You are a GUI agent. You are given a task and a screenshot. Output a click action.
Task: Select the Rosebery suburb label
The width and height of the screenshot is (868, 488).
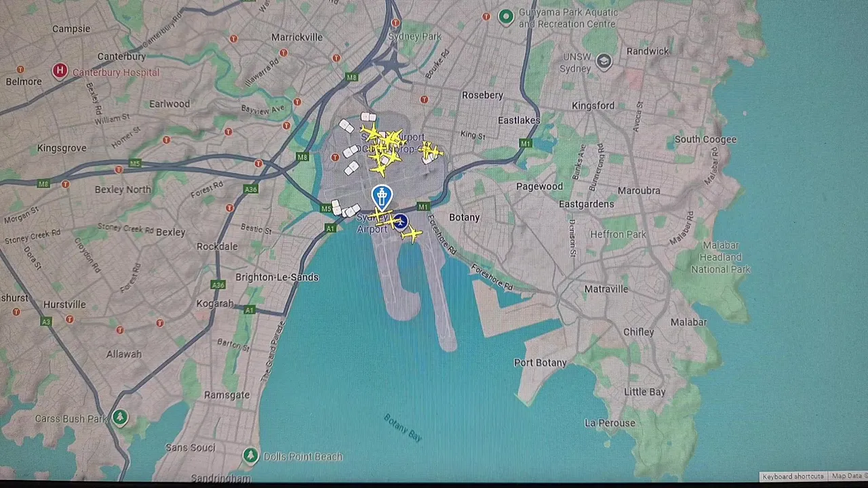(x=482, y=95)
